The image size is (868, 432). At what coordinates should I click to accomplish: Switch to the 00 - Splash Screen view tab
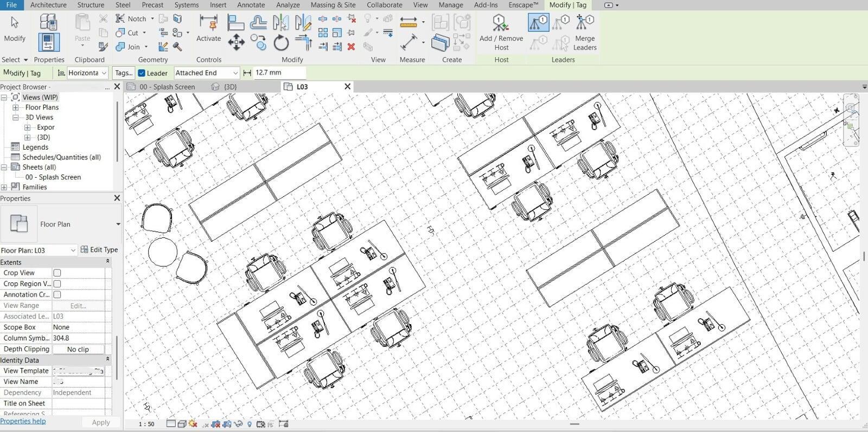167,87
